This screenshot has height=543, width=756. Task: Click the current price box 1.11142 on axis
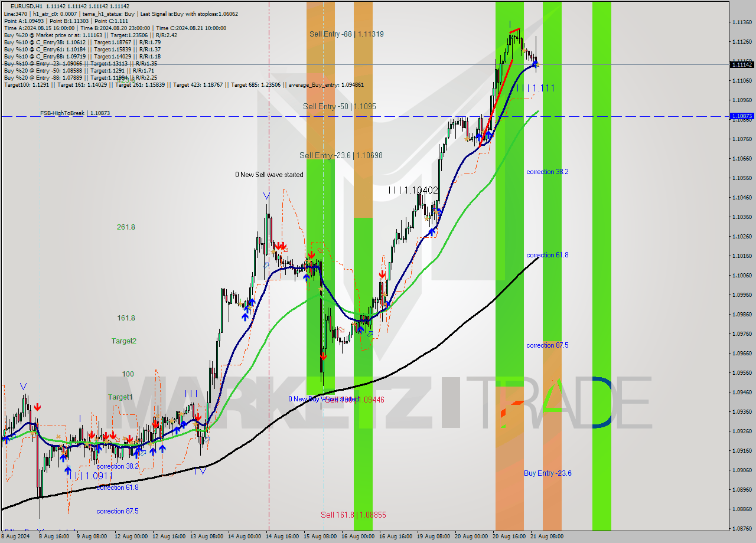coord(742,64)
